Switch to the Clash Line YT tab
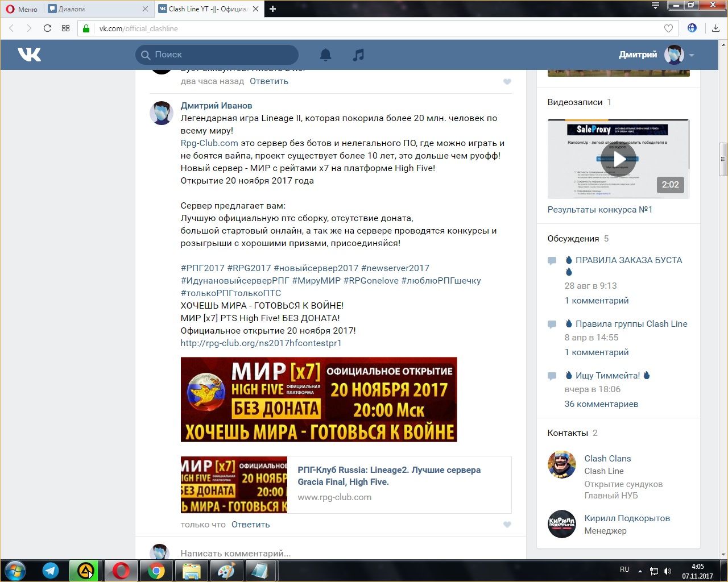Viewport: 728px width, 582px height. pos(208,9)
